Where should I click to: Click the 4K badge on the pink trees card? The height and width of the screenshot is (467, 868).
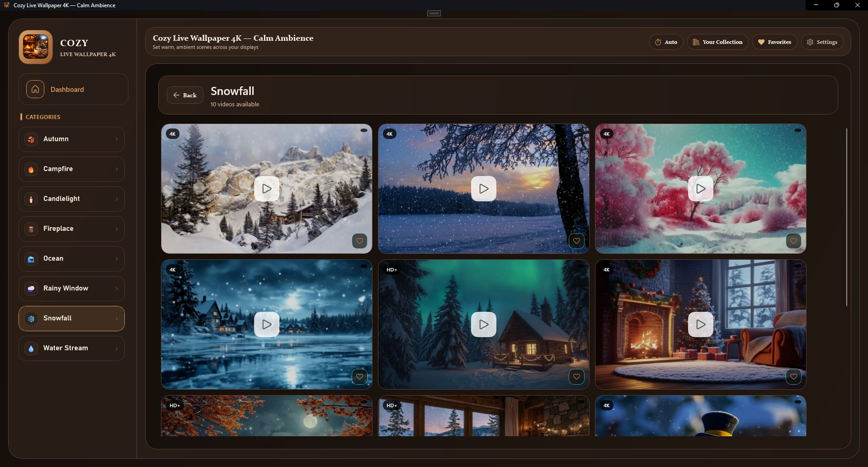click(607, 134)
